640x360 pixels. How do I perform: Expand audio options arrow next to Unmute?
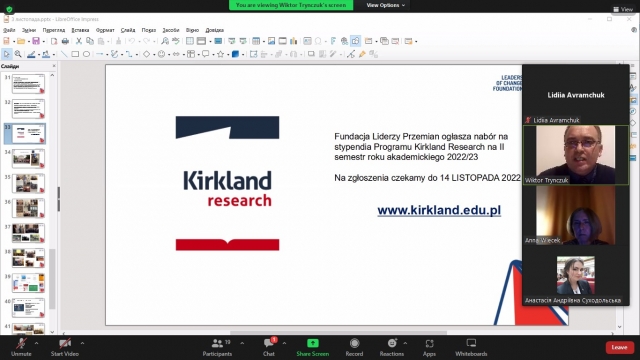pyautogui.click(x=36, y=343)
